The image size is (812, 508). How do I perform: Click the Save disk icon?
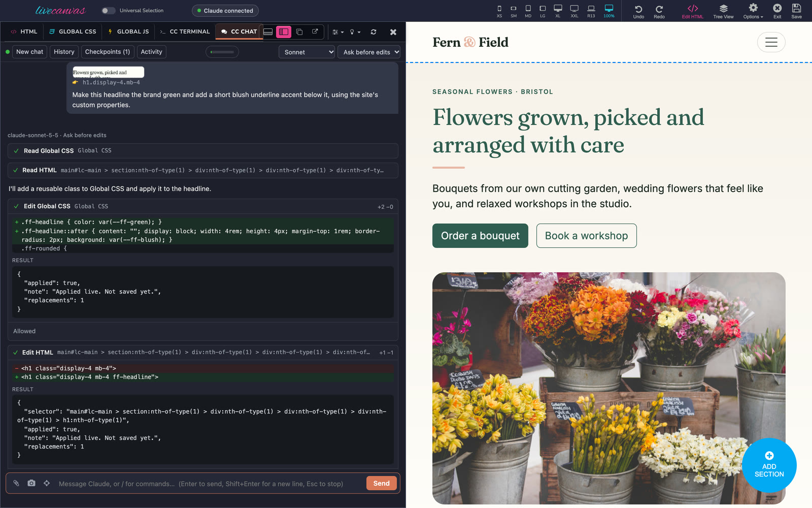797,11
